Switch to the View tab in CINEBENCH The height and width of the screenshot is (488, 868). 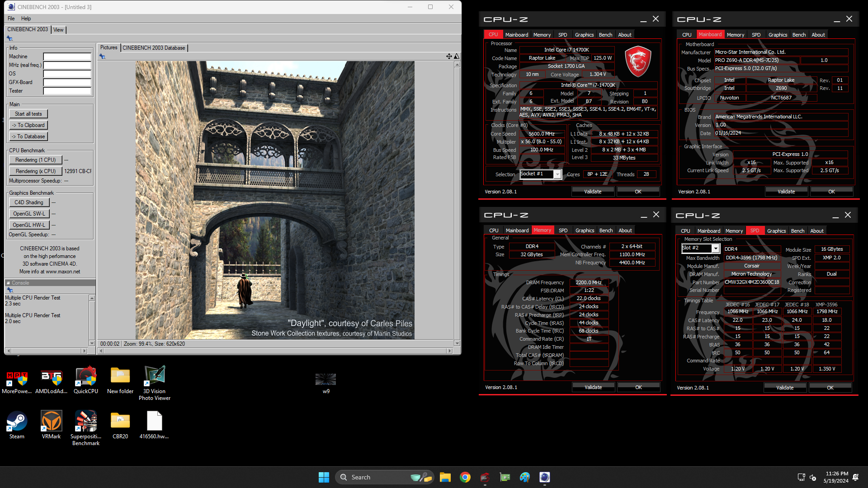tap(58, 30)
